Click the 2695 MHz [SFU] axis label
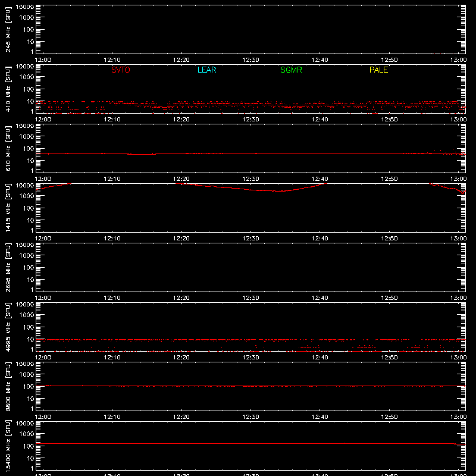The width and height of the screenshot is (476, 476). 8,267
